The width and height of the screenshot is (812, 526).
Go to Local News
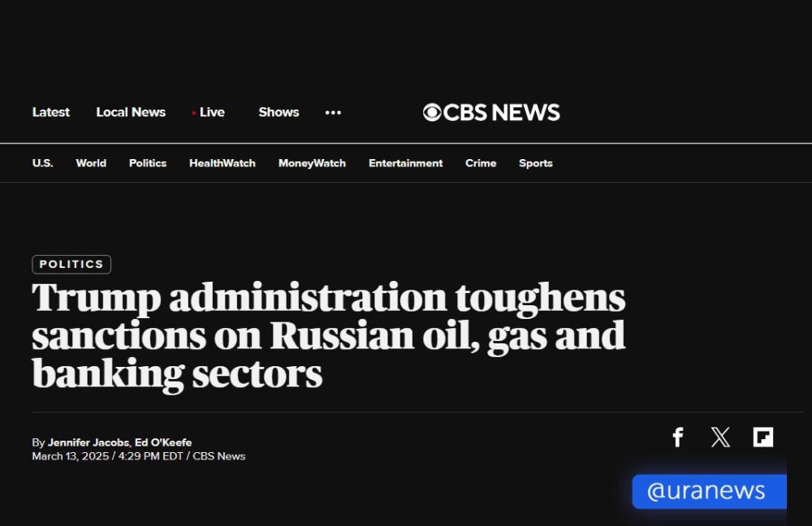(131, 112)
